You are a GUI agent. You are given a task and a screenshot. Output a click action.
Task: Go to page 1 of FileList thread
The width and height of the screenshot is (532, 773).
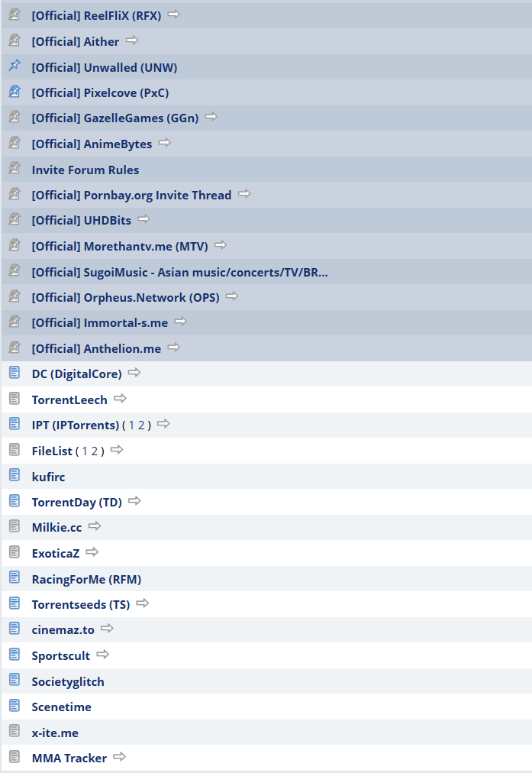pos(85,451)
